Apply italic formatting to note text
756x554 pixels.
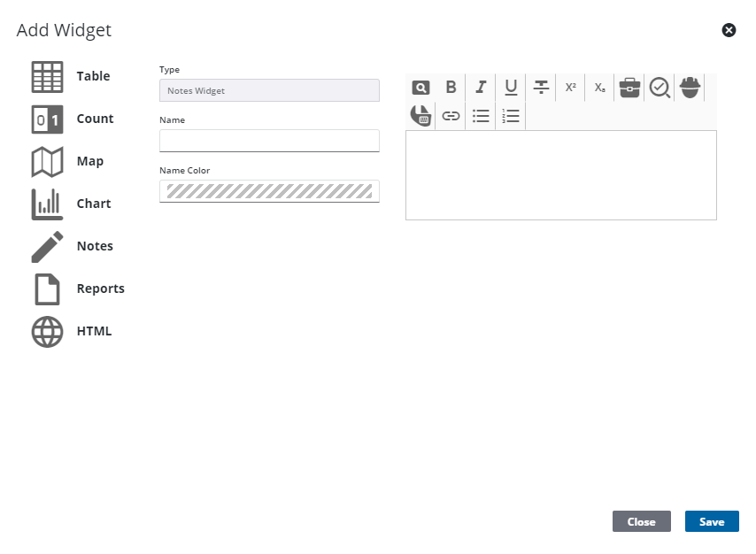tap(481, 87)
